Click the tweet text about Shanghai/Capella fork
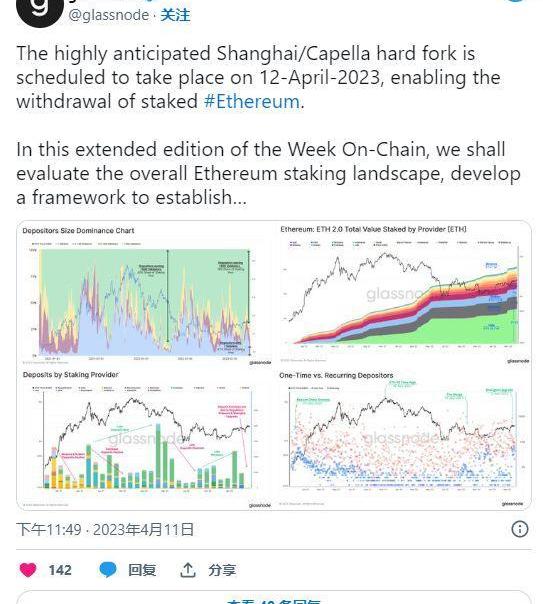 point(258,77)
